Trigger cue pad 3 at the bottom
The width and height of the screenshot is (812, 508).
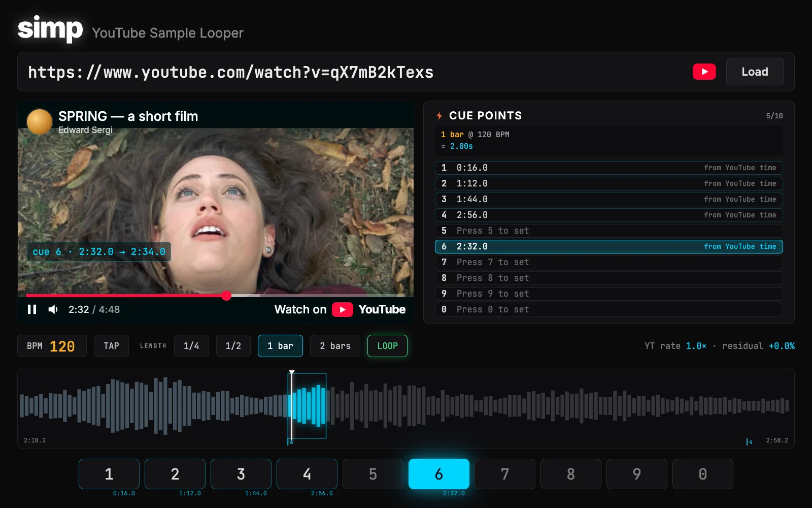tap(241, 474)
